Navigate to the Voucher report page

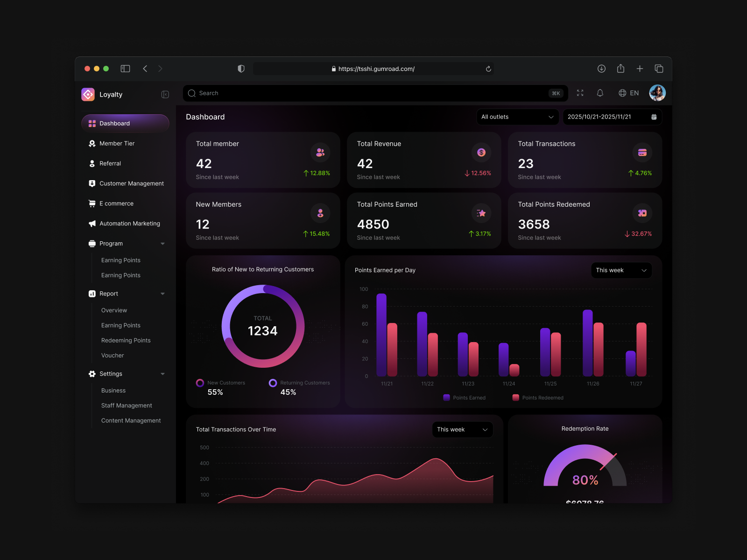click(112, 355)
